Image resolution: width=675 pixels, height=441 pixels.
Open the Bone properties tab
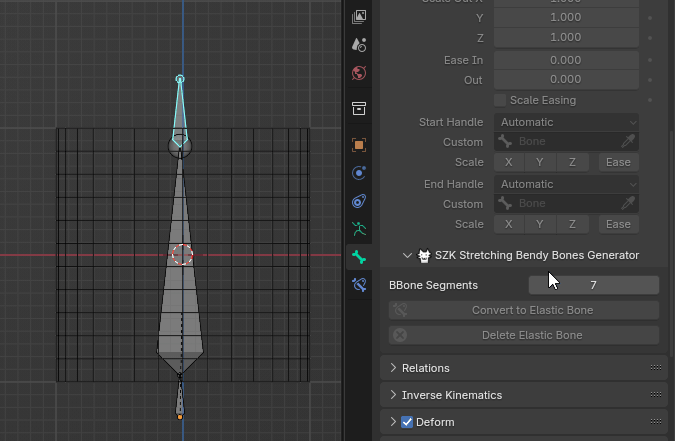point(359,257)
